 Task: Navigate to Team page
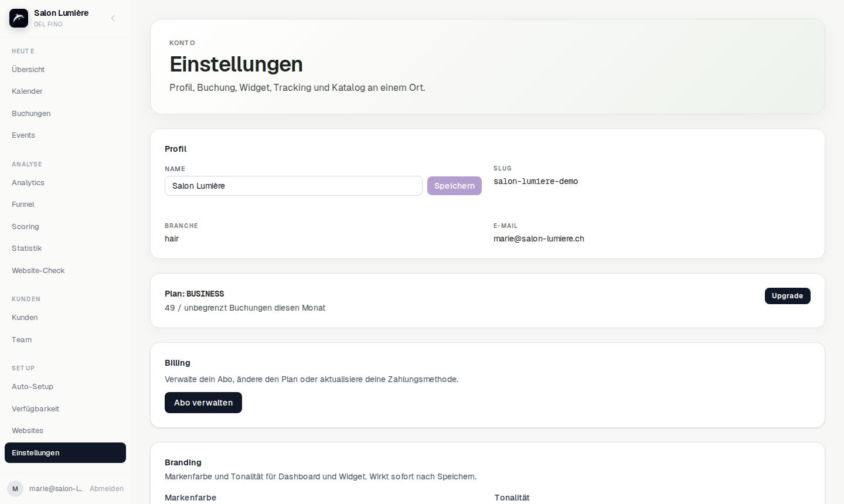point(65,340)
